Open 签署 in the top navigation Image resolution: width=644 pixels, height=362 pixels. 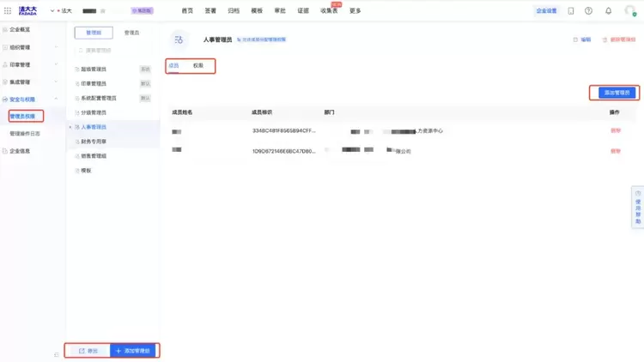click(x=210, y=10)
